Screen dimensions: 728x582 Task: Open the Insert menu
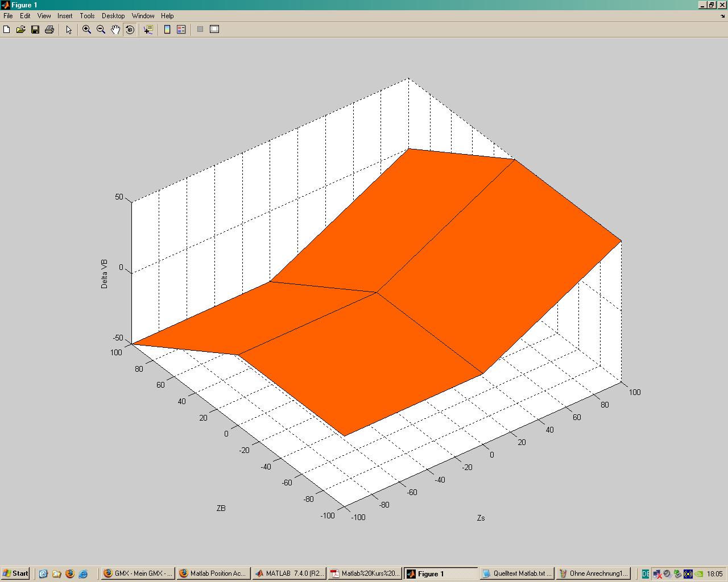tap(65, 16)
